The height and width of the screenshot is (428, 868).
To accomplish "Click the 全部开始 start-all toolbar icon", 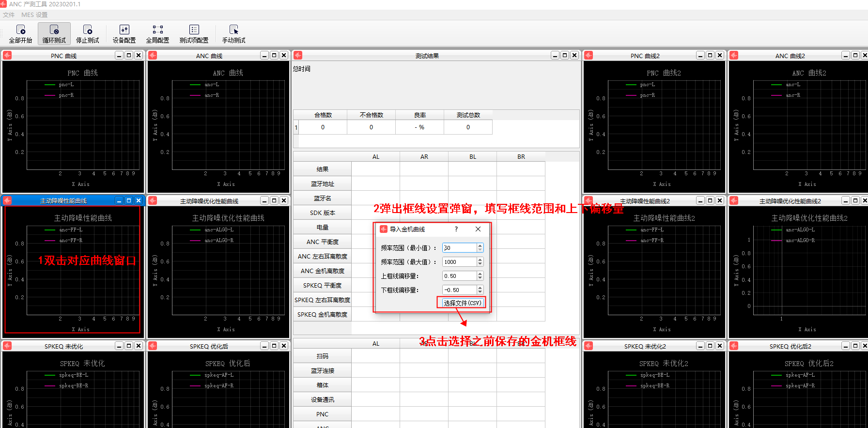I will 21,34.
